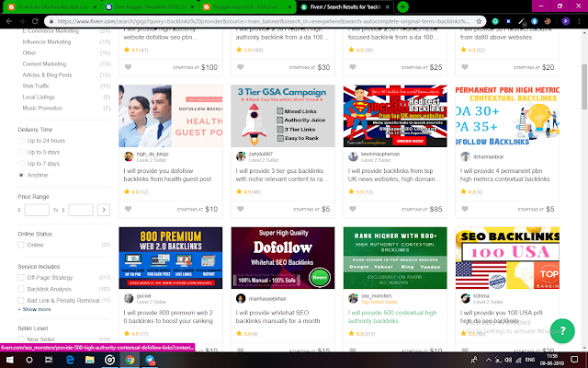Open Microsoft Edge from taskbar
This screenshot has width=588, height=368.
(70, 360)
